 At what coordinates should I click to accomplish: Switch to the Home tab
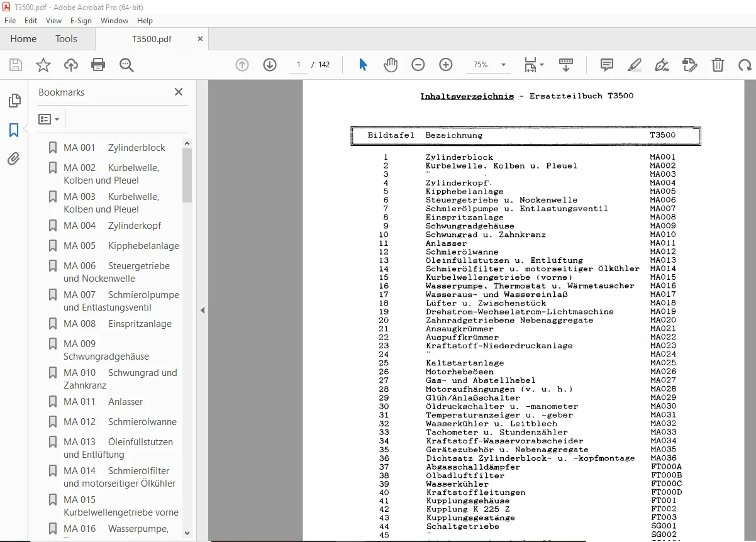(x=23, y=39)
